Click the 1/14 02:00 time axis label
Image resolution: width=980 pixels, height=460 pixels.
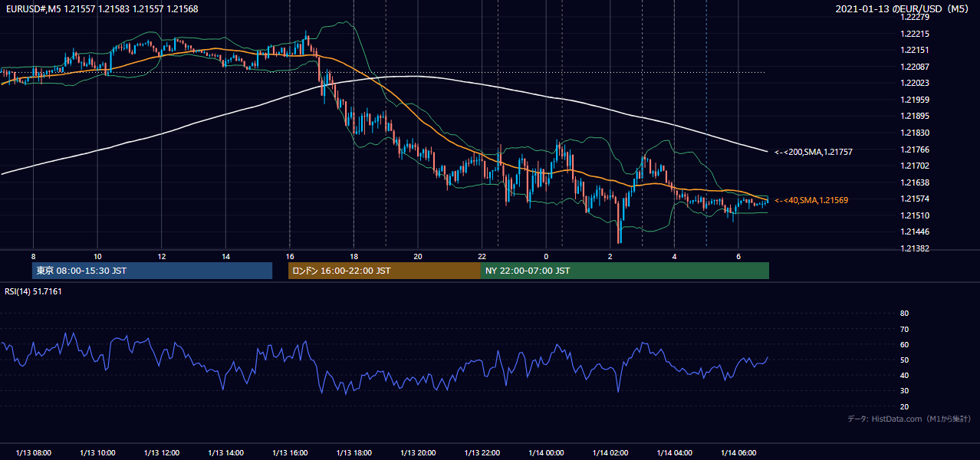point(610,452)
